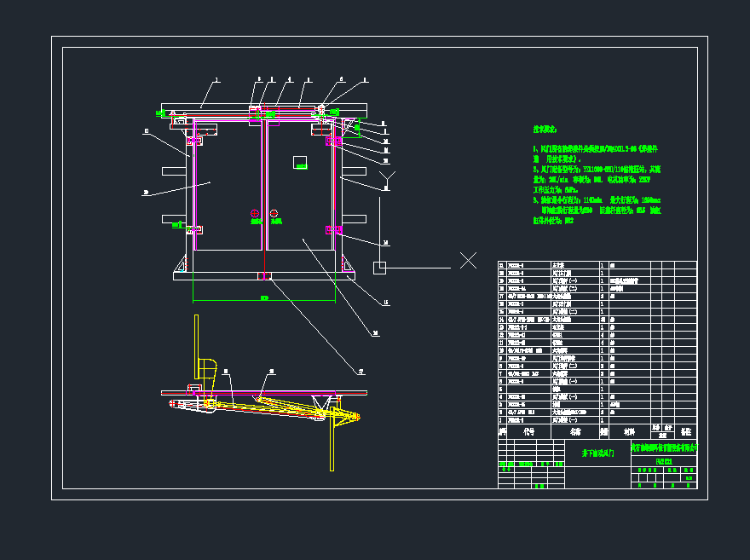This screenshot has height=560, width=750.
Task: Click the green horizontal dimension line below the door
Action: [263, 301]
